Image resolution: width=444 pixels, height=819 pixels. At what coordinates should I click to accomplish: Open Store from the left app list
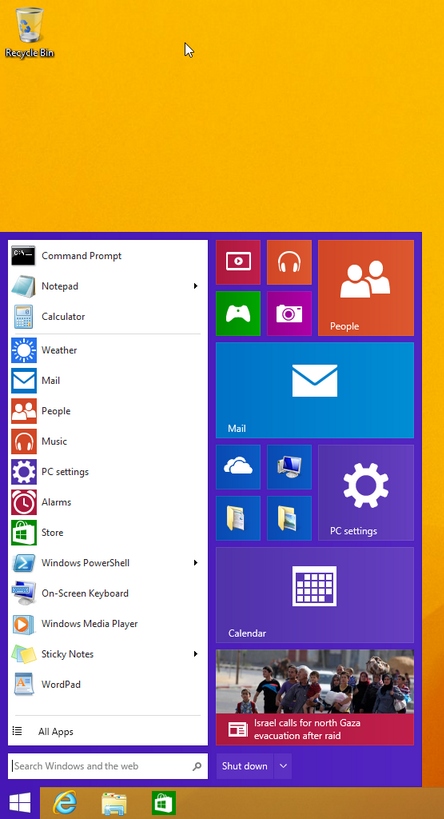[108, 533]
